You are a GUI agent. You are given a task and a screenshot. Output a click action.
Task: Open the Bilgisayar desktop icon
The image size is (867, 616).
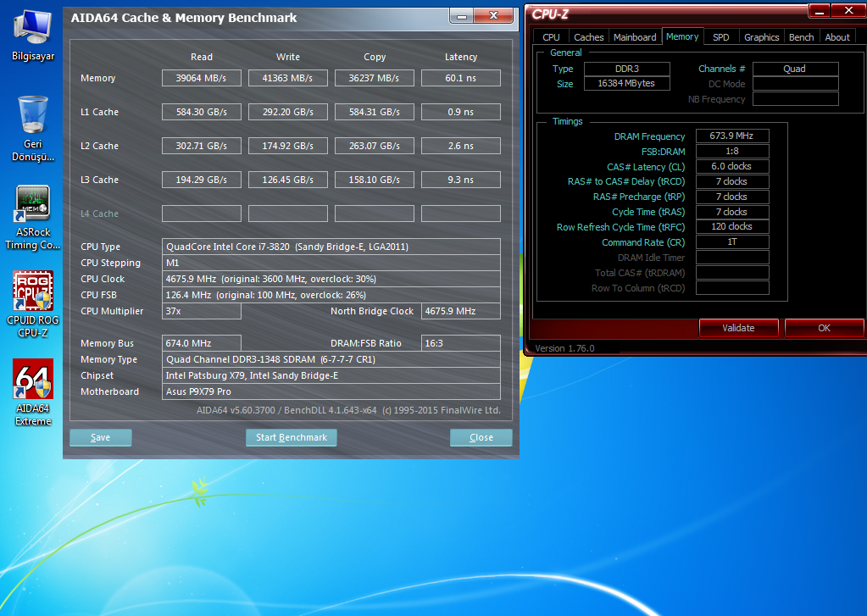pos(32,35)
